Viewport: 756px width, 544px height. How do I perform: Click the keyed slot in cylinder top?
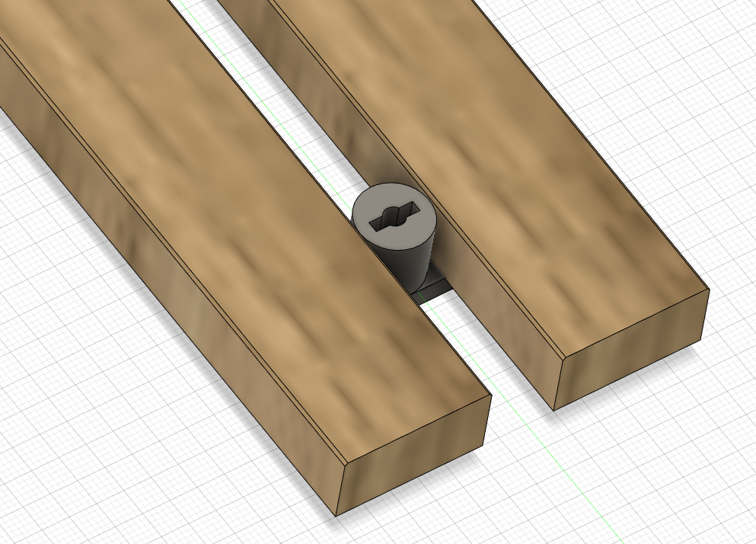click(x=394, y=216)
